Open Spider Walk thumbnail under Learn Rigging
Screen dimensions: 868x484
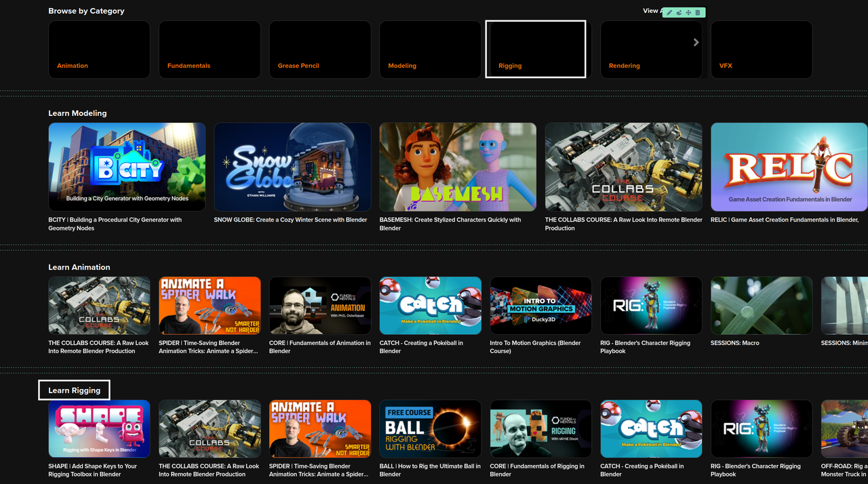320,428
